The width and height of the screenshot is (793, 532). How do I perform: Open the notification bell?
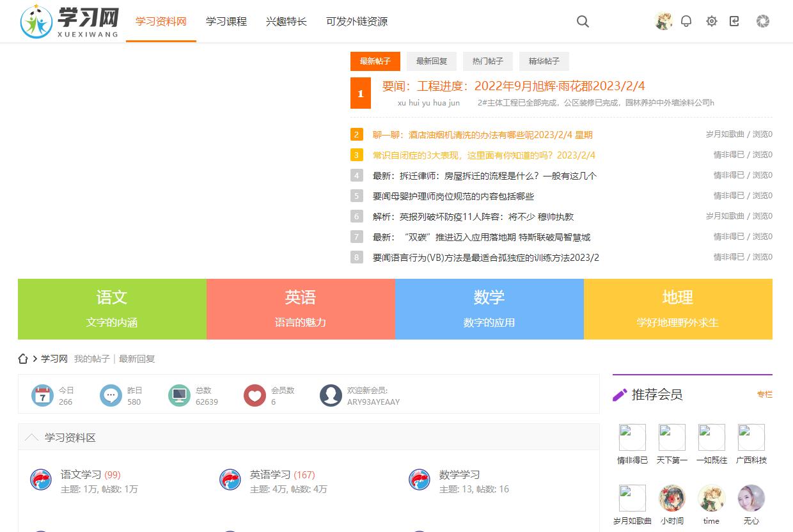[686, 21]
